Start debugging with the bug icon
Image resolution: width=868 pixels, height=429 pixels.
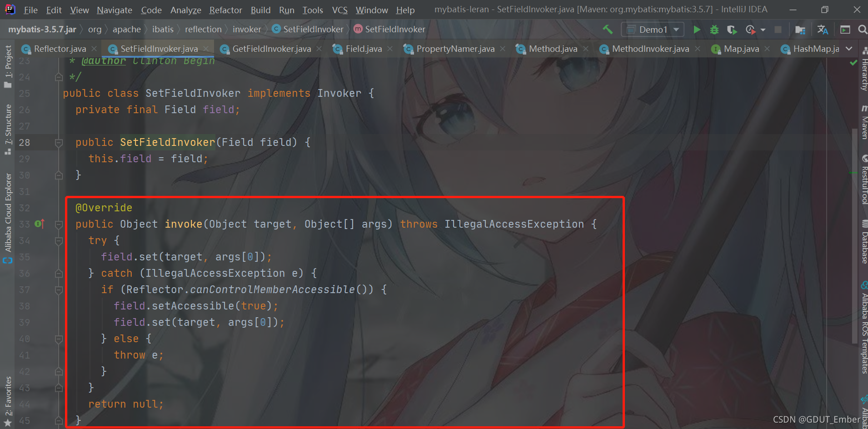714,30
